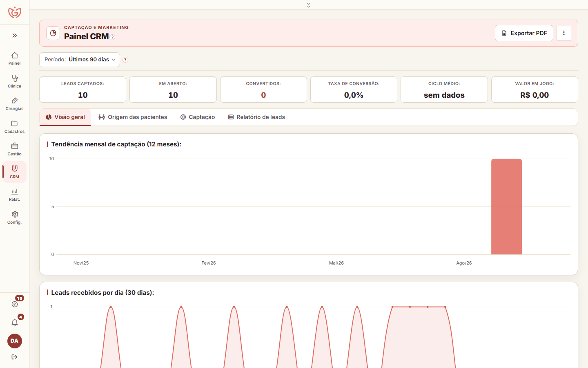Expand the top collapsed bar chevron
This screenshot has width=588, height=368.
pos(309,5)
